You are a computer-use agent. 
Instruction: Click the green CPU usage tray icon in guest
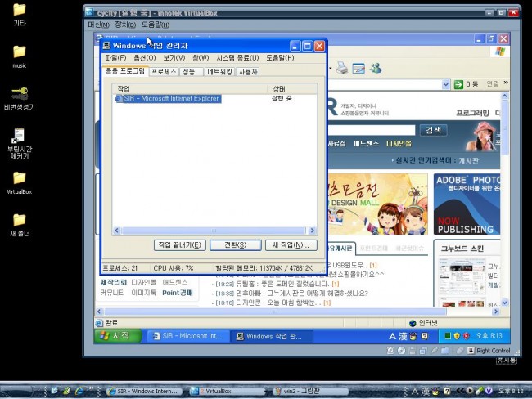click(448, 336)
